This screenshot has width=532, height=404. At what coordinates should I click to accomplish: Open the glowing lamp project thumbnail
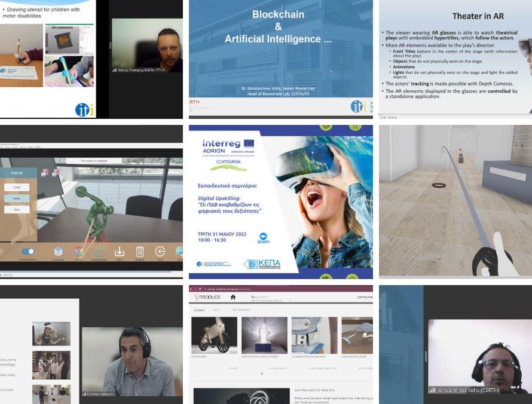(264, 335)
